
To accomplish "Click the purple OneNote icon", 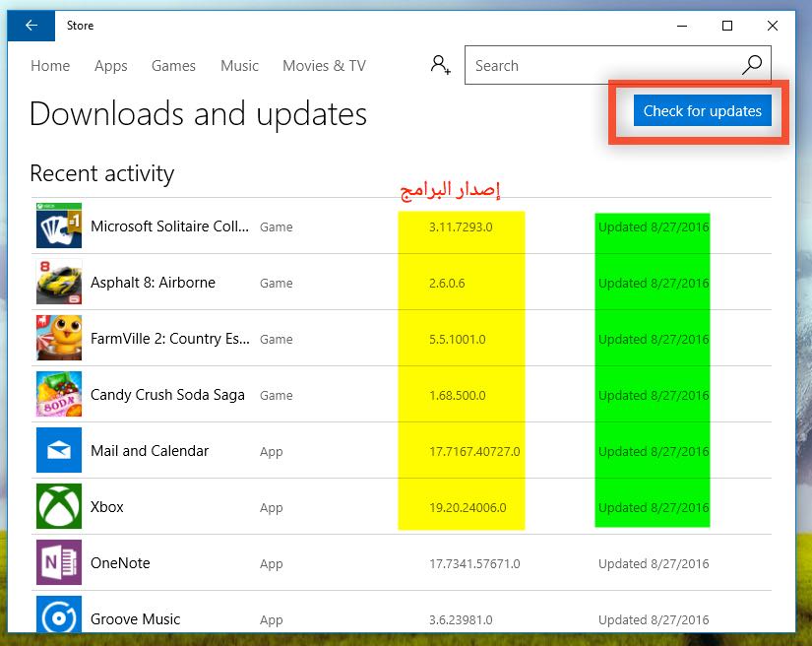I will 59,563.
